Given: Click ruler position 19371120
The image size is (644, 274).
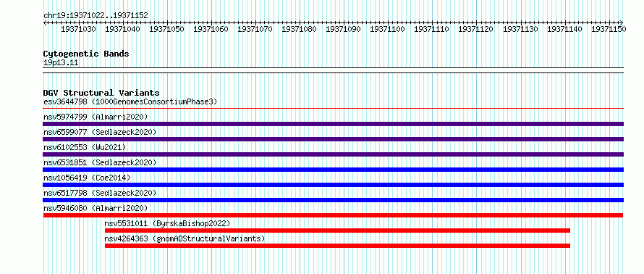Looking at the screenshot, I should tap(475, 29).
